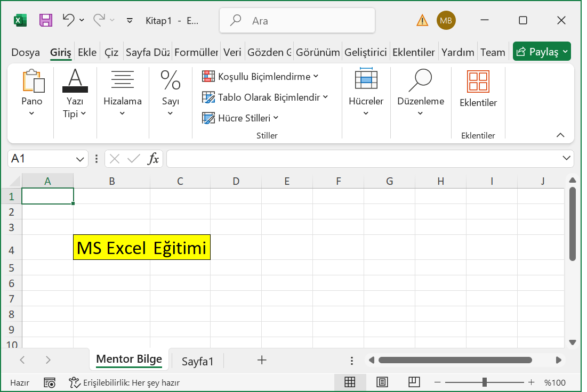Add a new sheet with plus button
The width and height of the screenshot is (587, 392).
(x=262, y=360)
